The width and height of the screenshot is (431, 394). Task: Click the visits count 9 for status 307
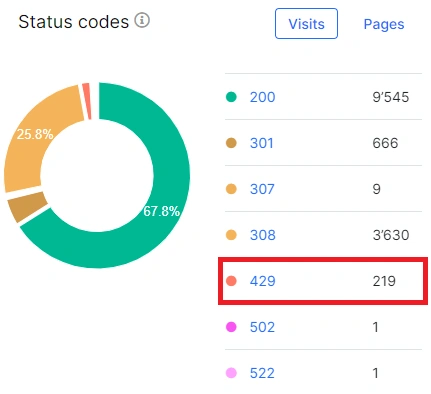click(376, 189)
